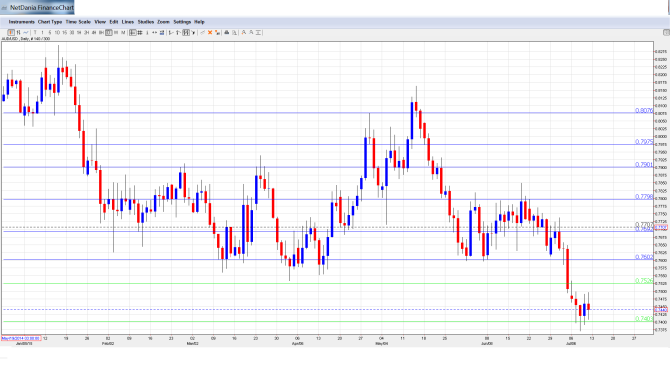670x377 pixels.
Task: Click the NetDania FinanceChart title logo
Action: coord(37,7)
